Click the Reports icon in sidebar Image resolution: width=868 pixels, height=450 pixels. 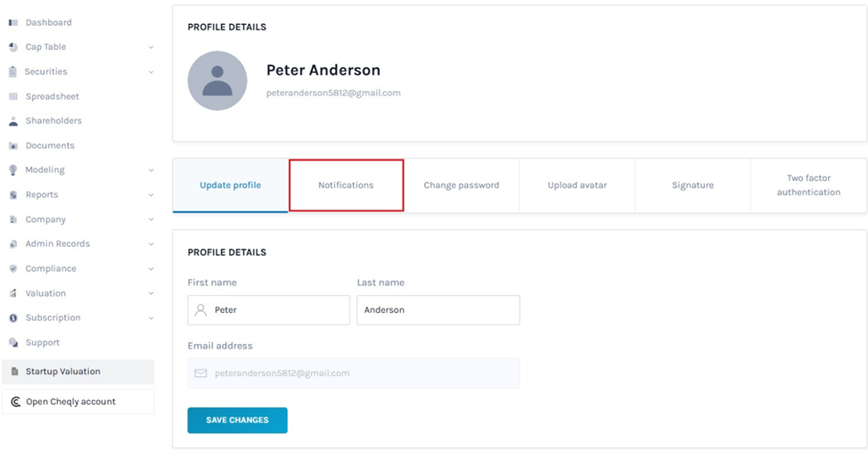pos(13,195)
